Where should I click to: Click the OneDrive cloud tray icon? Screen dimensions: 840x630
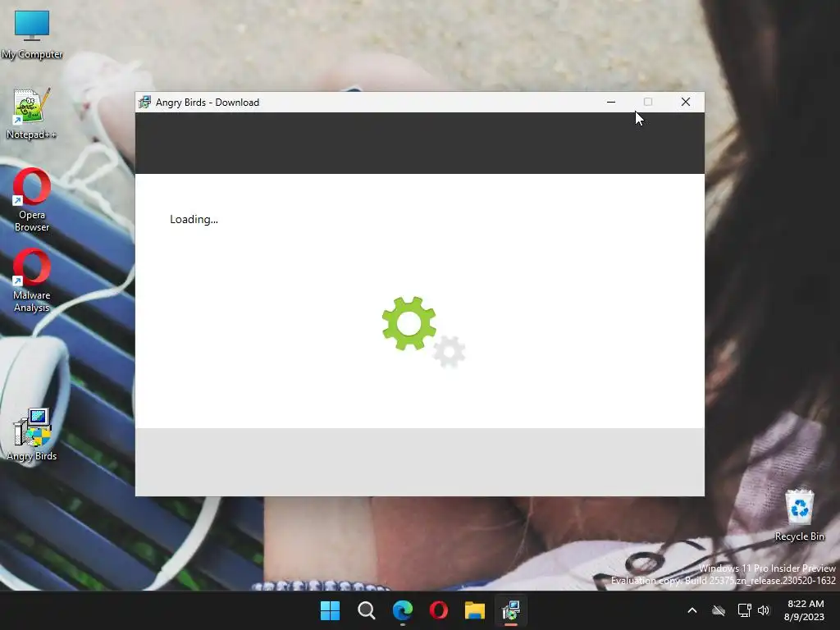pos(719,610)
